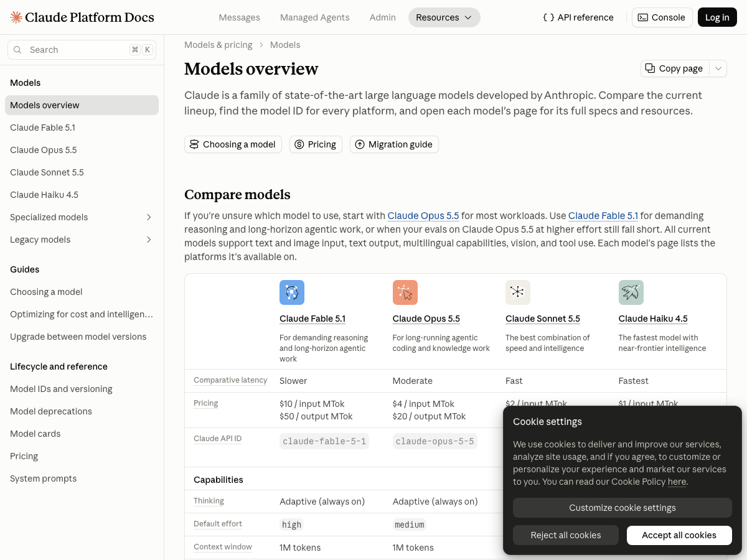The height and width of the screenshot is (560, 747).
Task: Click the up-arrow icon in Migration guide
Action: coord(360,144)
